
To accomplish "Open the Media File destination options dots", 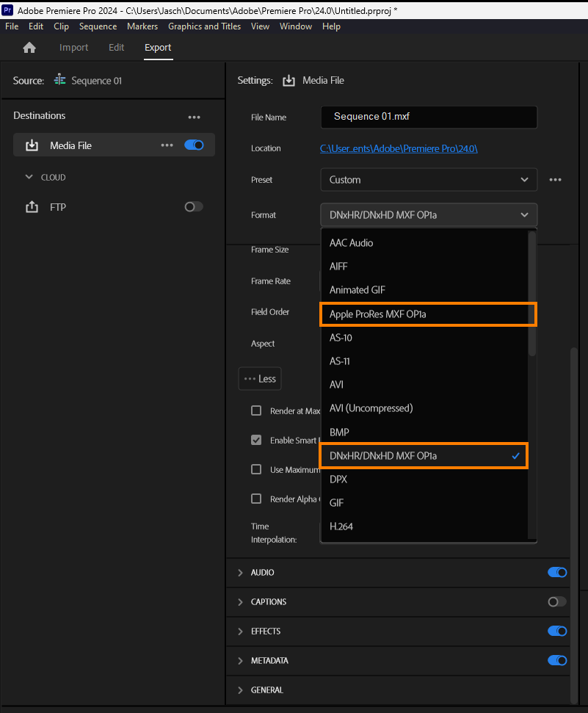I will [x=167, y=145].
